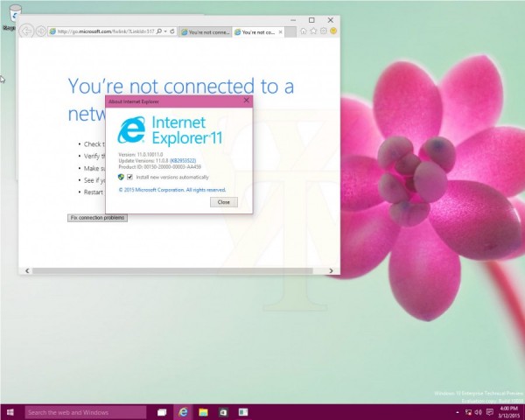Click the search magnifier in address bar
The height and width of the screenshot is (420, 525).
pos(159,31)
